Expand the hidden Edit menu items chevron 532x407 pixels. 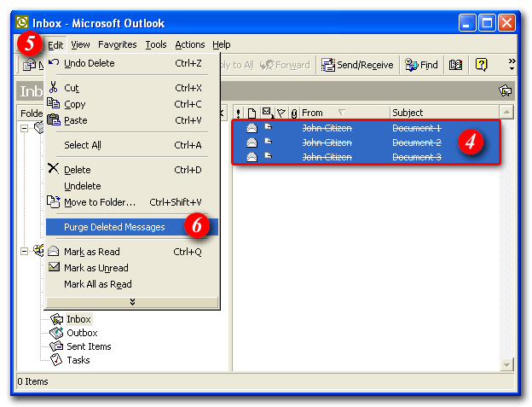coord(131,301)
